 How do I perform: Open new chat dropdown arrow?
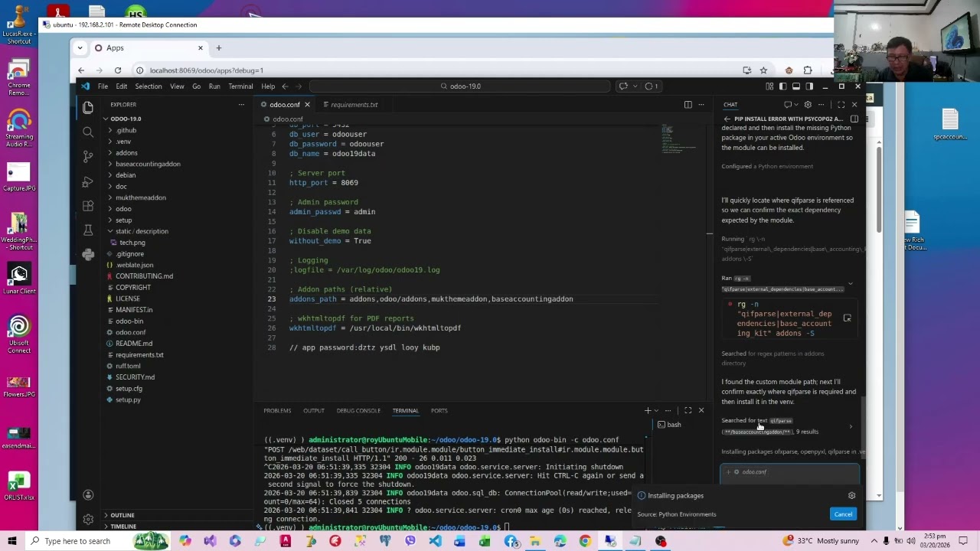pyautogui.click(x=796, y=105)
